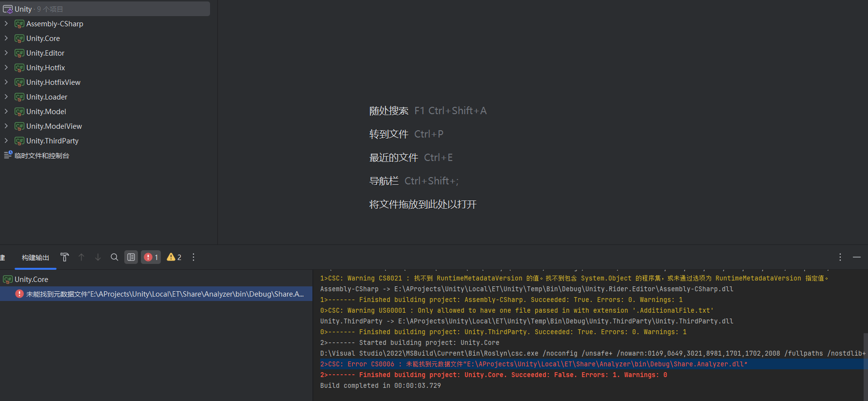This screenshot has height=401, width=868.
Task: Click the search magnifier in build toolbar
Action: pos(115,257)
